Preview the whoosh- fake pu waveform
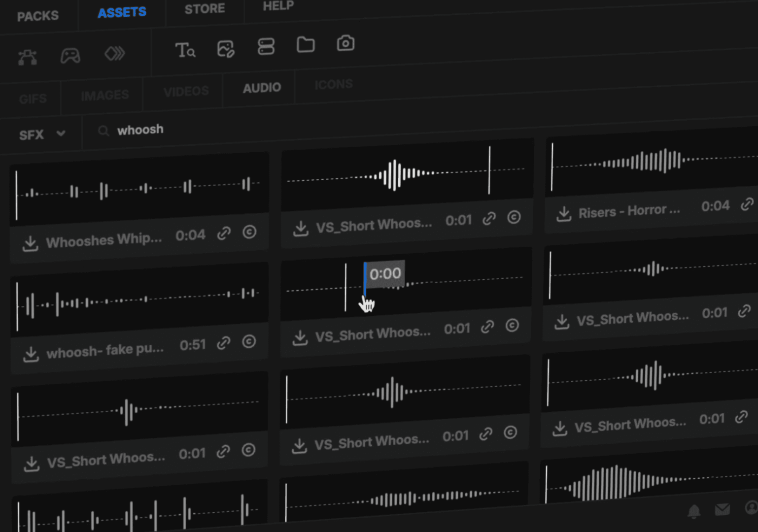This screenshot has height=532, width=758. point(139,299)
